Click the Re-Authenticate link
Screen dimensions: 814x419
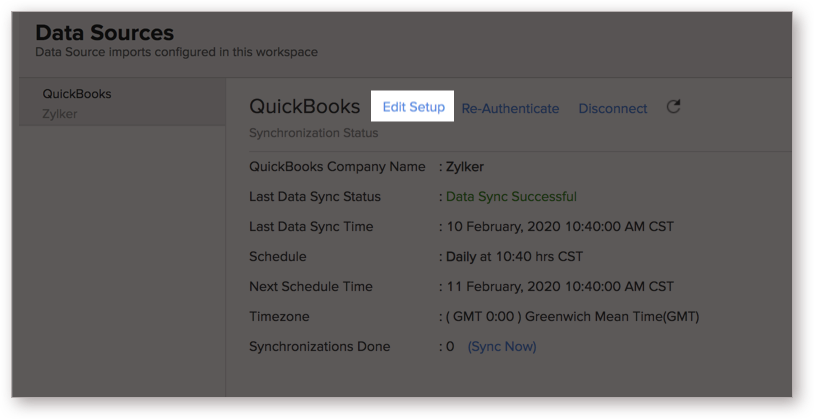click(510, 109)
